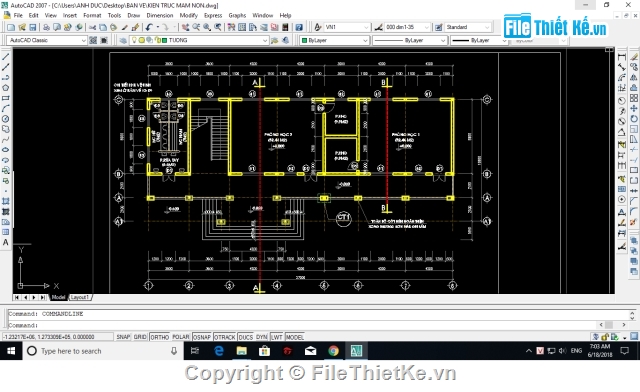Screen dimensions: 640x392
Task: Click the Cut scissors icon
Action: click(93, 27)
